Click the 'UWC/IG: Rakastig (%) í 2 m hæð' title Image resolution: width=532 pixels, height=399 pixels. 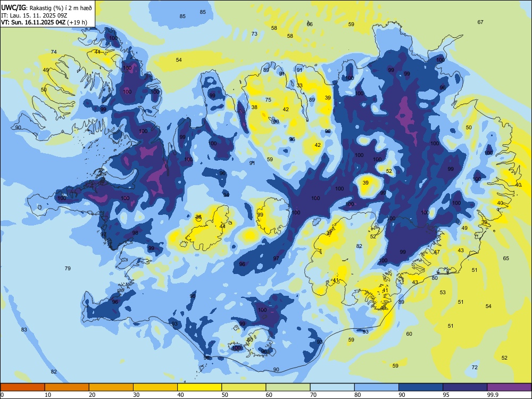(x=46, y=7)
